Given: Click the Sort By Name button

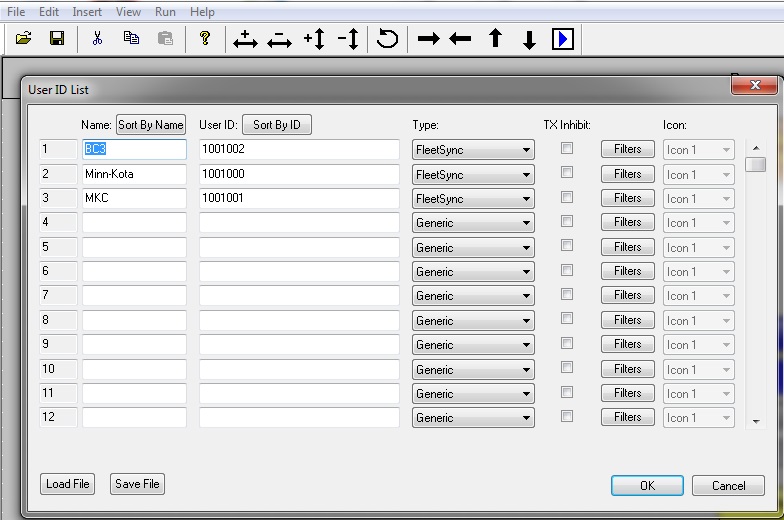Looking at the screenshot, I should [150, 124].
